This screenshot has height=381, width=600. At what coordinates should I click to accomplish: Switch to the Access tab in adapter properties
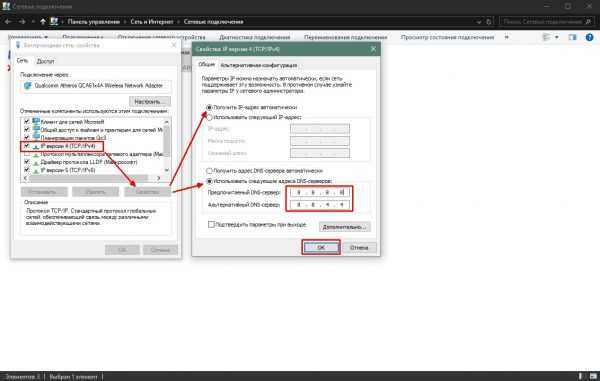click(45, 61)
